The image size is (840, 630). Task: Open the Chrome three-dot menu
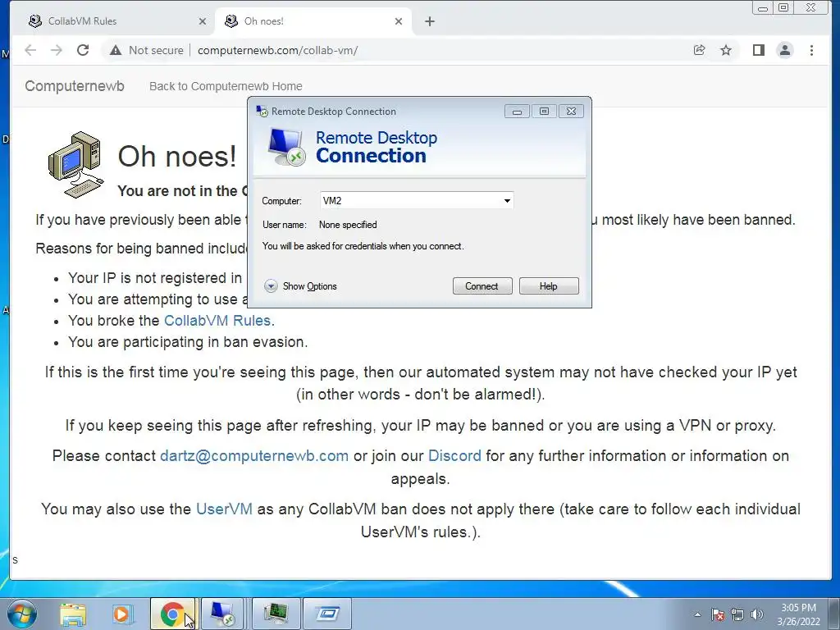pyautogui.click(x=811, y=50)
